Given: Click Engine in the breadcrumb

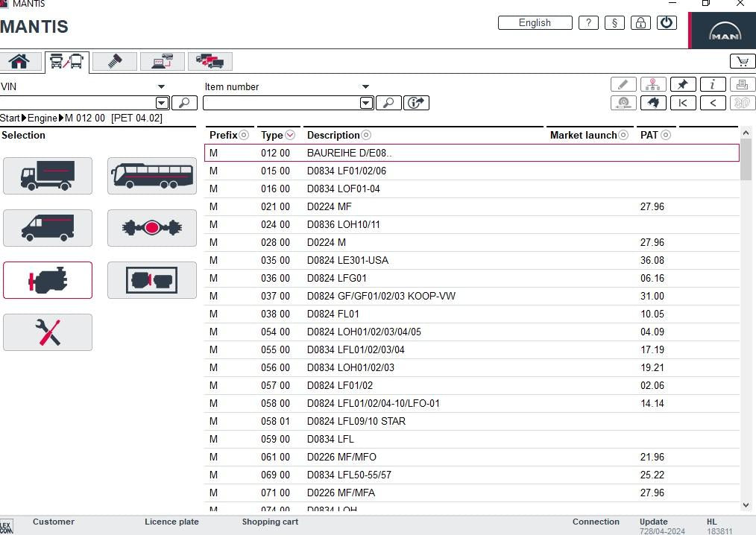Looking at the screenshot, I should click(x=42, y=118).
